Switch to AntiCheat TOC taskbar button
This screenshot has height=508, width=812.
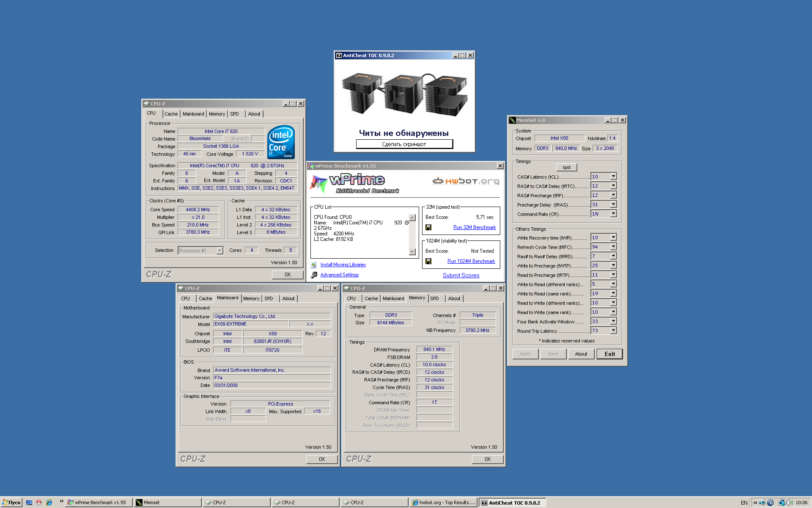coord(512,502)
